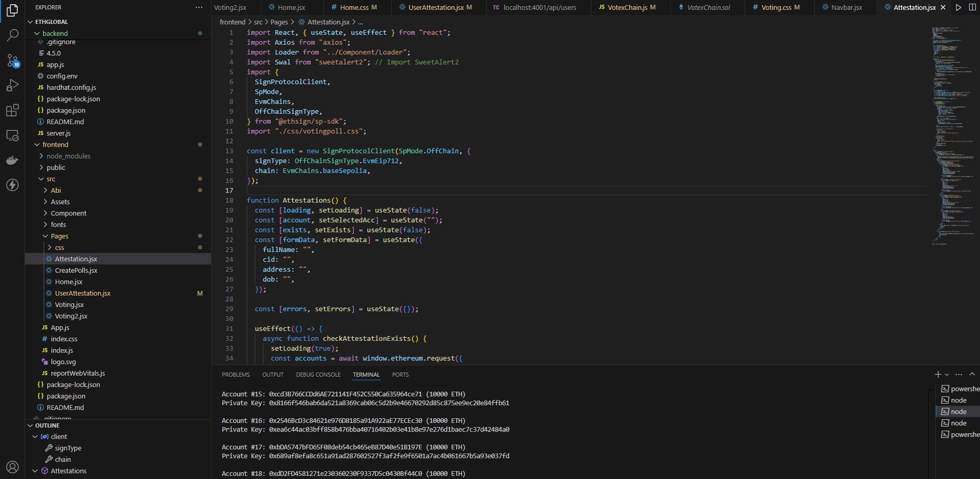The height and width of the screenshot is (479, 980).
Task: Run code using the play icon
Action: click(x=958, y=7)
